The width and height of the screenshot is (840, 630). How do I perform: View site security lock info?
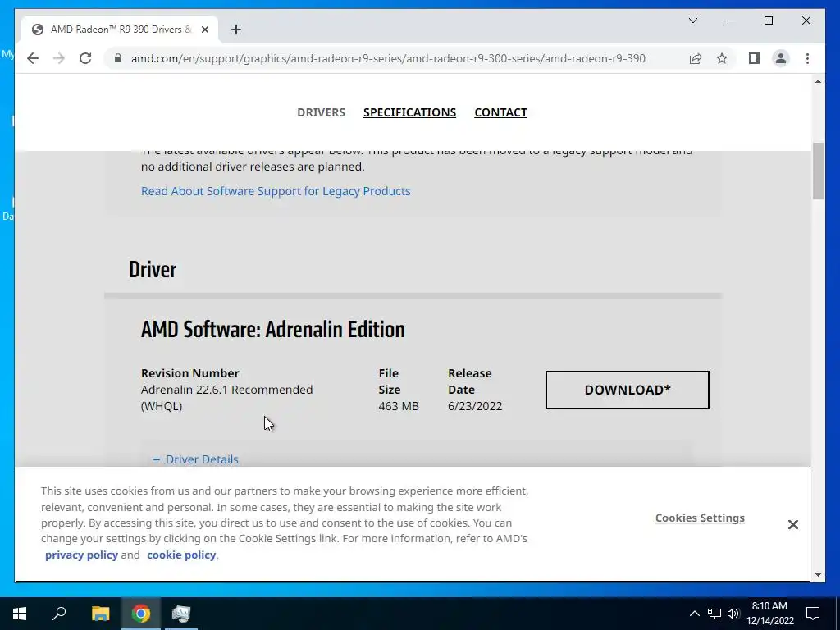[x=118, y=58]
